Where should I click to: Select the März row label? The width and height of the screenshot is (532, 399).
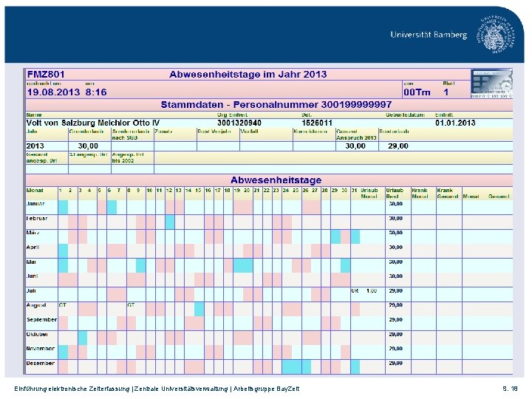(x=33, y=233)
